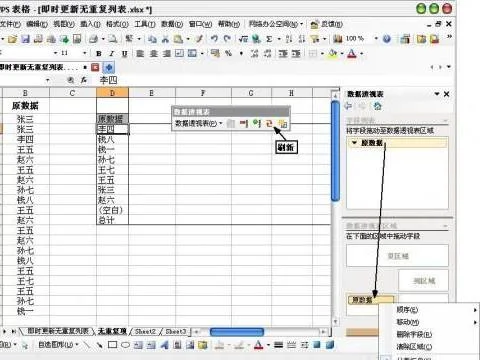Image resolution: width=480 pixels, height=360 pixels.
Task: Open the 工具 Tools menu
Action: pyautogui.click(x=145, y=24)
